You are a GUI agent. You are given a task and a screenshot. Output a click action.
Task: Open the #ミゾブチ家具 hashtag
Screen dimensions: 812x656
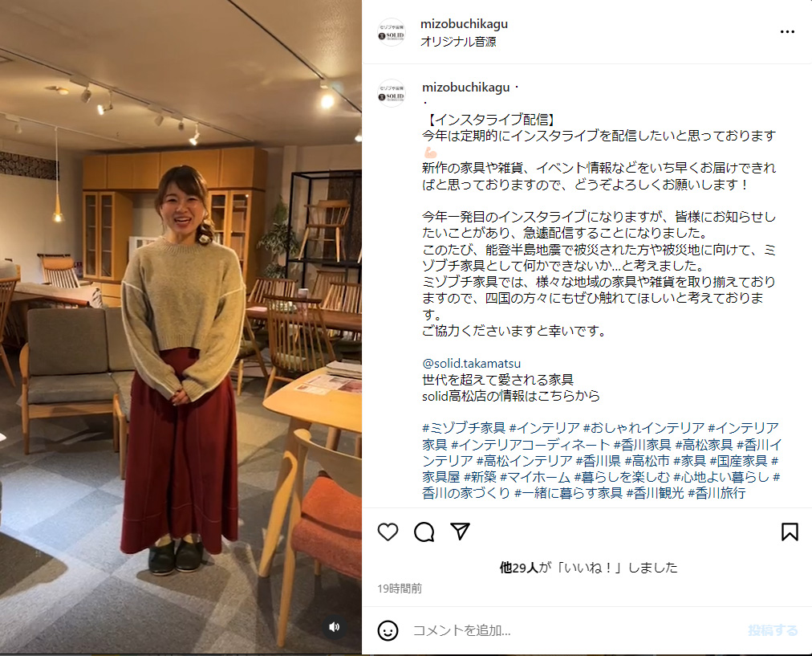tap(464, 428)
